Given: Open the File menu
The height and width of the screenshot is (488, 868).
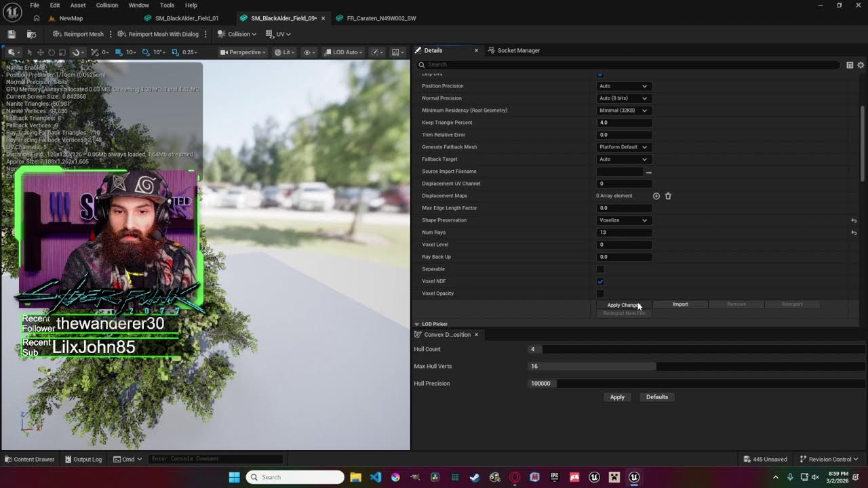Looking at the screenshot, I should [x=35, y=5].
